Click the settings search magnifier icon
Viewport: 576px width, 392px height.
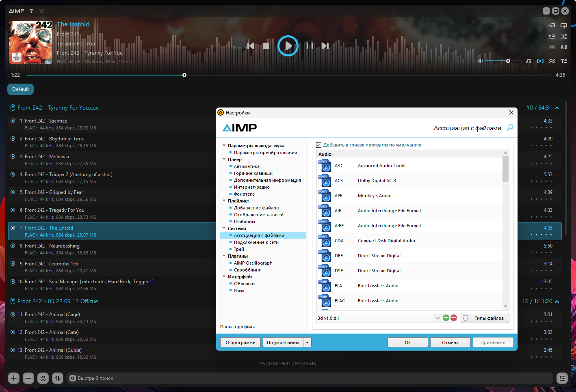[510, 127]
